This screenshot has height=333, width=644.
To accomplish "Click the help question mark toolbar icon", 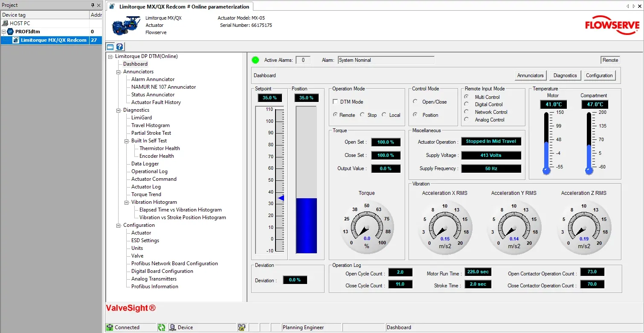I will point(120,47).
